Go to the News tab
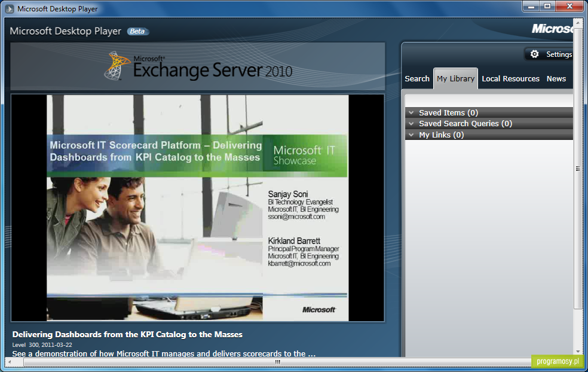The image size is (588, 372). (556, 79)
